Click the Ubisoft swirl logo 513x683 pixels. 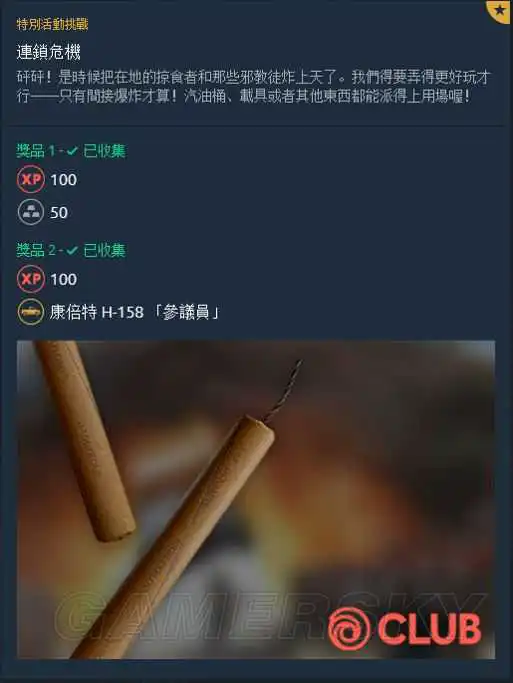[x=350, y=629]
